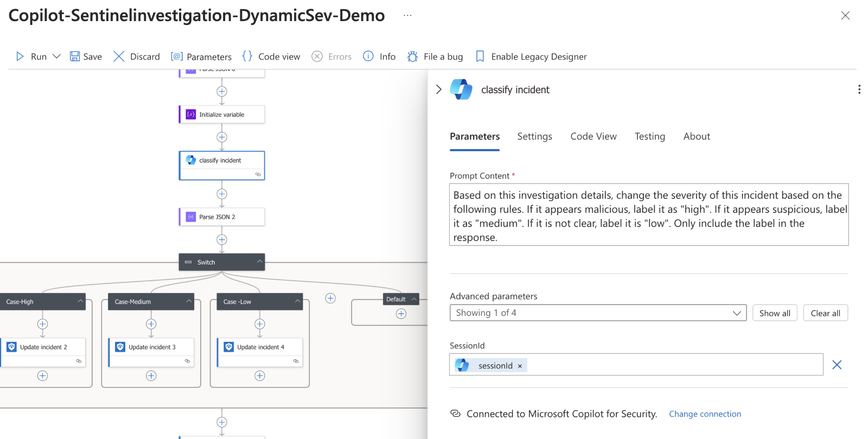
Task: Switch to the Settings tab
Action: pyautogui.click(x=534, y=137)
